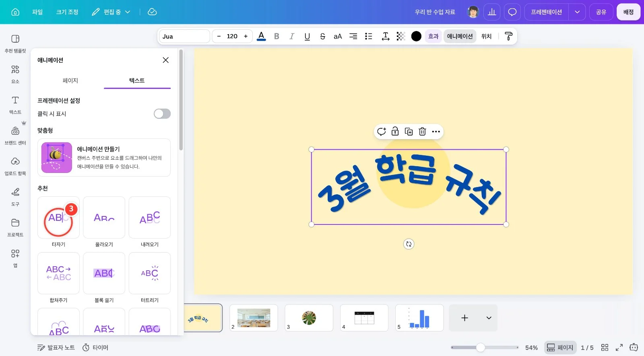Expand the 편집 중 mode dropdown
This screenshot has height=356, width=644.
click(111, 12)
